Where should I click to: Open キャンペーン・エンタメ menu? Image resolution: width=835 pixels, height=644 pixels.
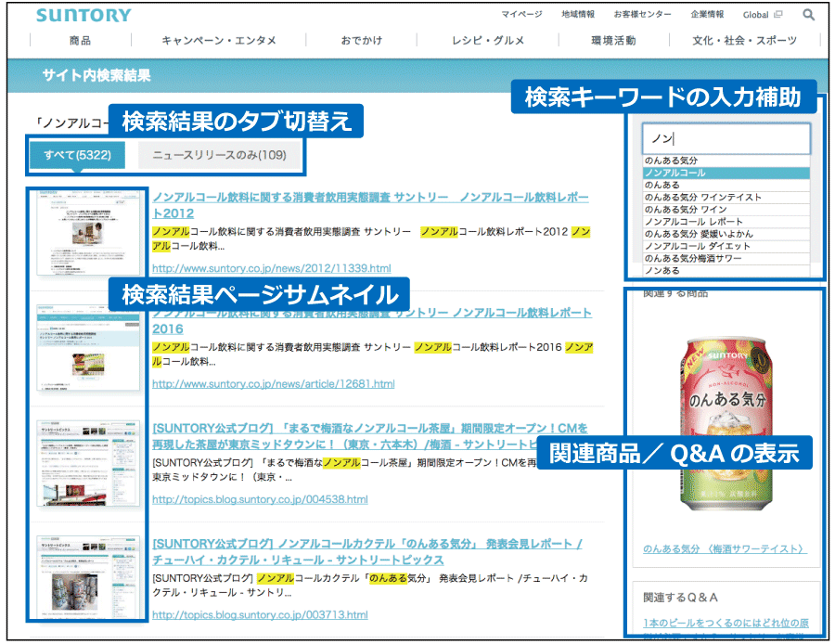click(x=219, y=41)
